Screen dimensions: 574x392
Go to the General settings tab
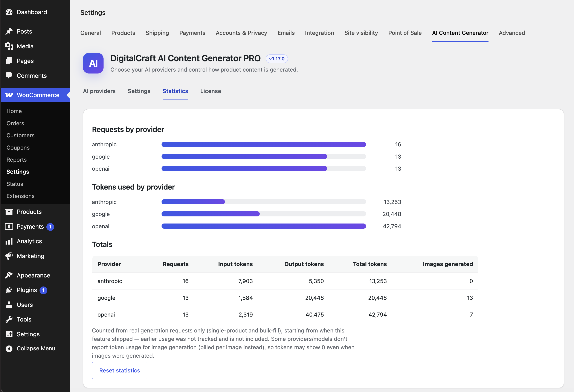(x=91, y=33)
